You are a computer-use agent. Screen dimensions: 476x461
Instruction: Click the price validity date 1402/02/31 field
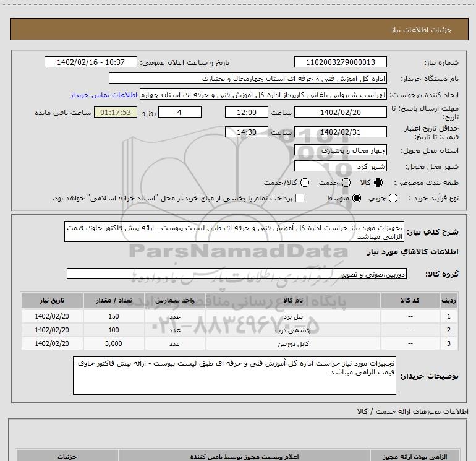[340, 132]
